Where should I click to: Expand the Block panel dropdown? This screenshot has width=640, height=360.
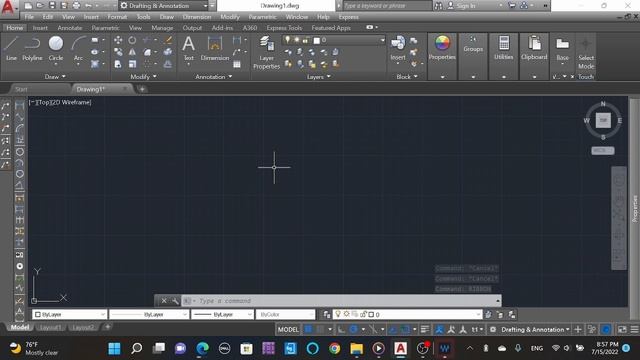point(407,76)
